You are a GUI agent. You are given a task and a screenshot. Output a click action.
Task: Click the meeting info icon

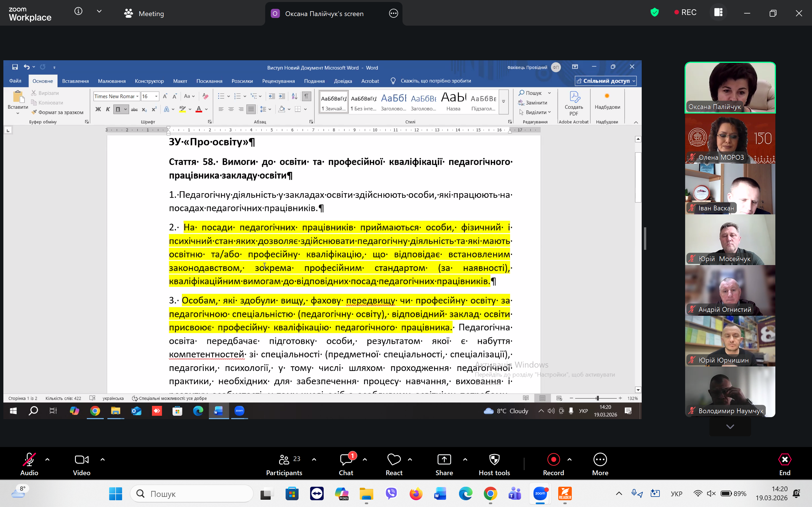click(x=78, y=11)
